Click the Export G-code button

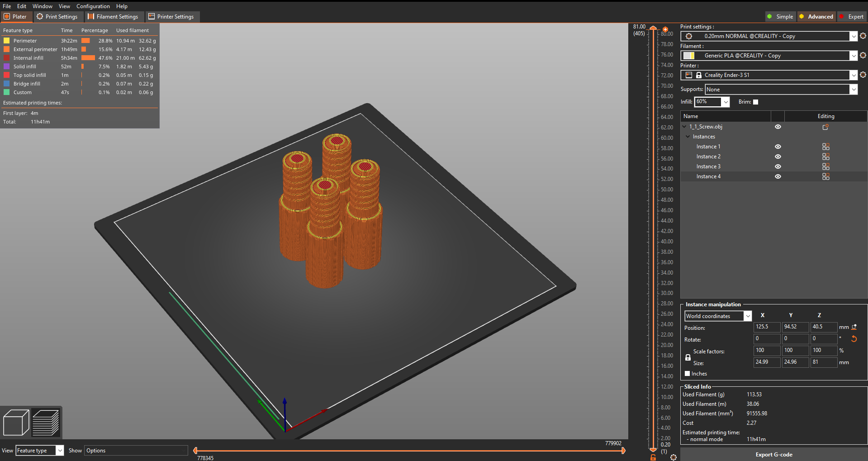coord(774,455)
